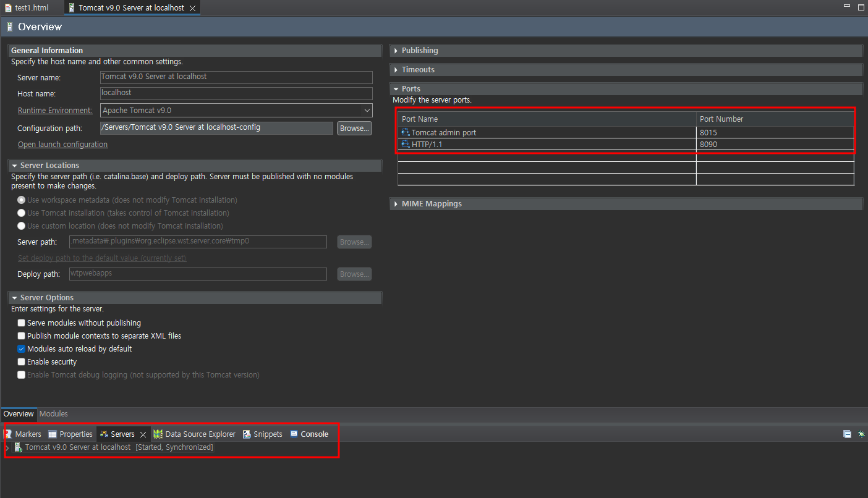Select Use custom location option
Image resolution: width=868 pixels, height=498 pixels.
[x=22, y=226]
